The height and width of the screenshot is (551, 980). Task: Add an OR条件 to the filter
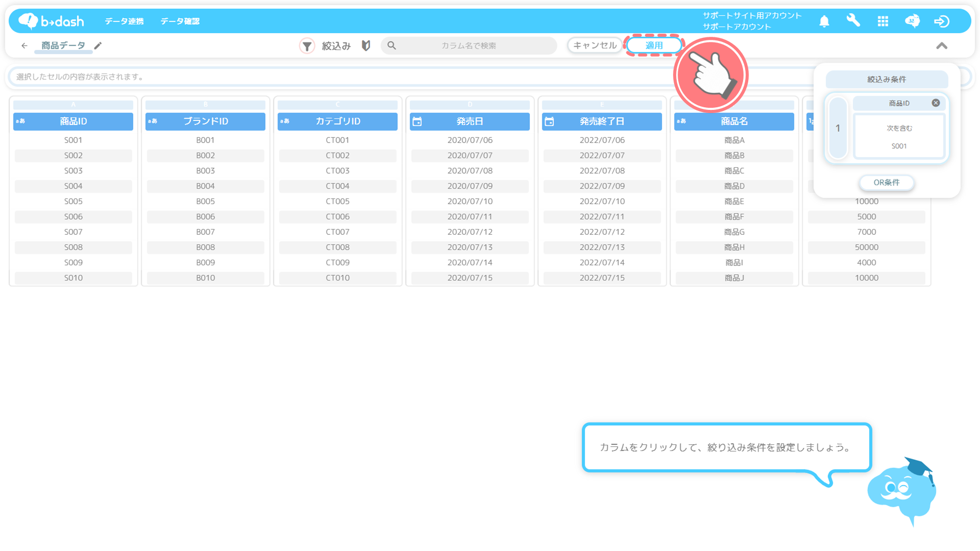[x=886, y=182]
